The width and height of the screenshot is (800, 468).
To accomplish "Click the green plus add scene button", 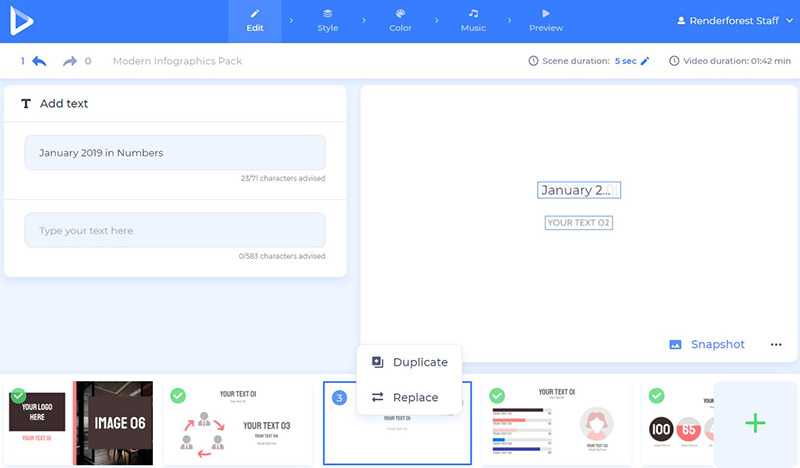I will tap(755, 424).
